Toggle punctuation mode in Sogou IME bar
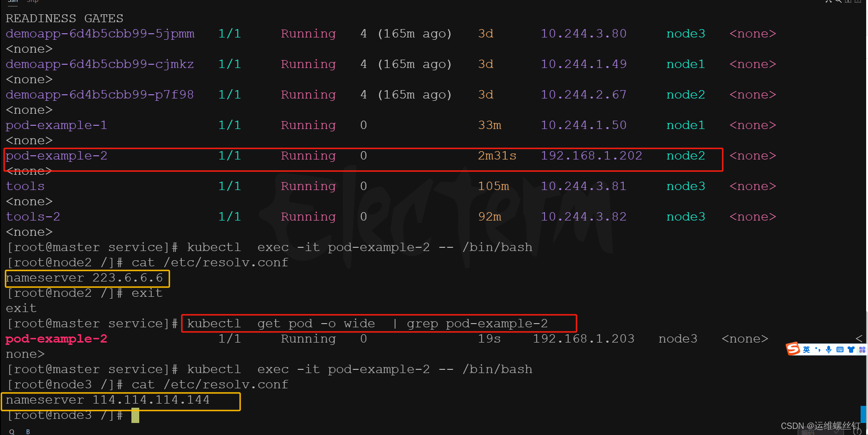Viewport: 868px width, 435px height. click(x=818, y=349)
